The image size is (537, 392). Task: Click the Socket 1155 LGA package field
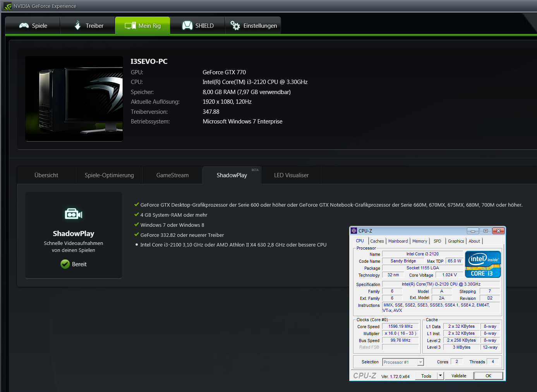(422, 268)
